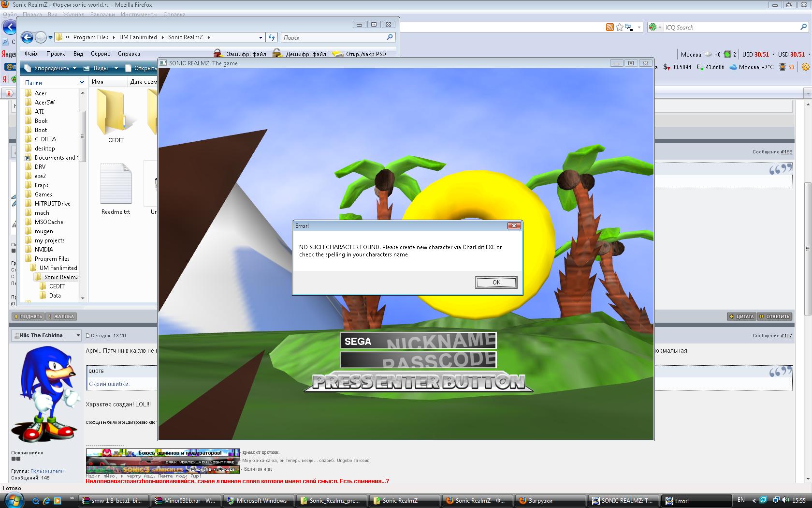Select the Games folder in tree

(x=43, y=194)
